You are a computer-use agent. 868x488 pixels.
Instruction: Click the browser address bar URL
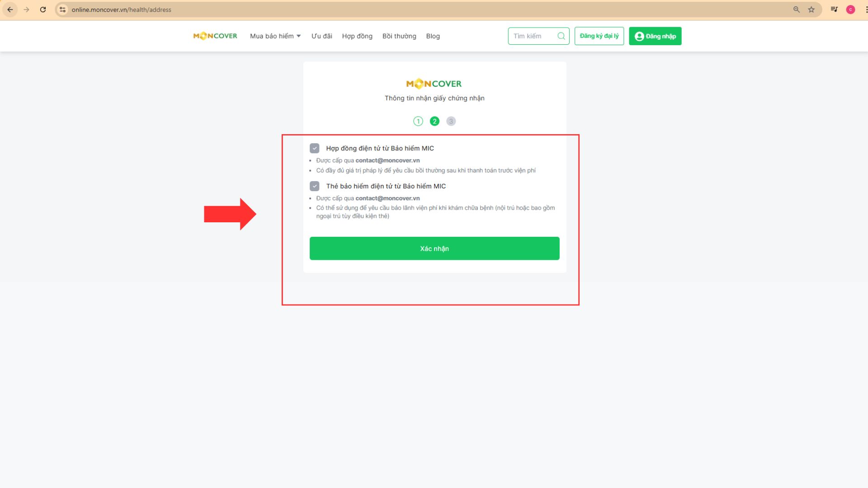point(121,9)
